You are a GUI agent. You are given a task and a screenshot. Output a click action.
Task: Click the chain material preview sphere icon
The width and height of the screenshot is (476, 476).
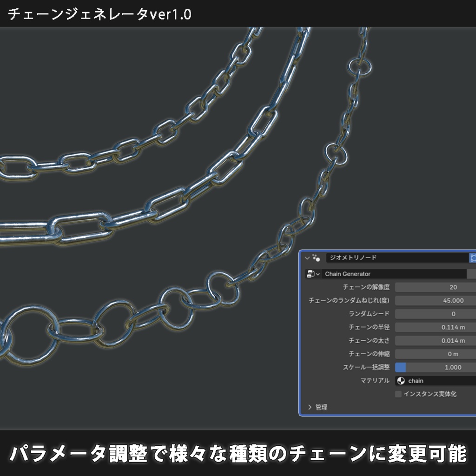coord(401,381)
